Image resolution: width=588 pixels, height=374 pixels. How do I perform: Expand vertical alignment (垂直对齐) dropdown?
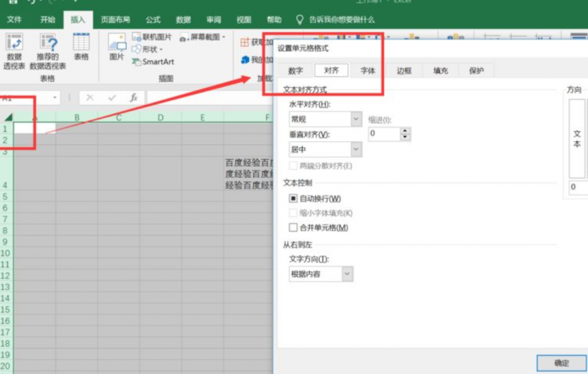pyautogui.click(x=356, y=149)
